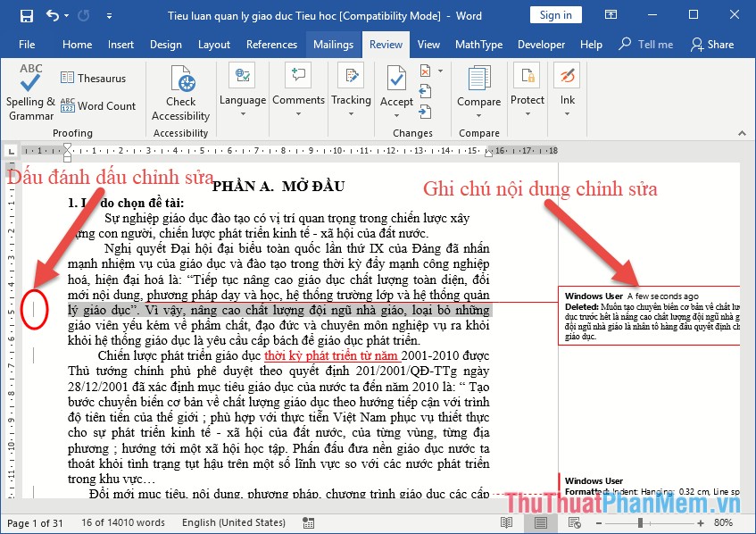
Task: Click the Save icon in the title bar
Action: (26, 16)
